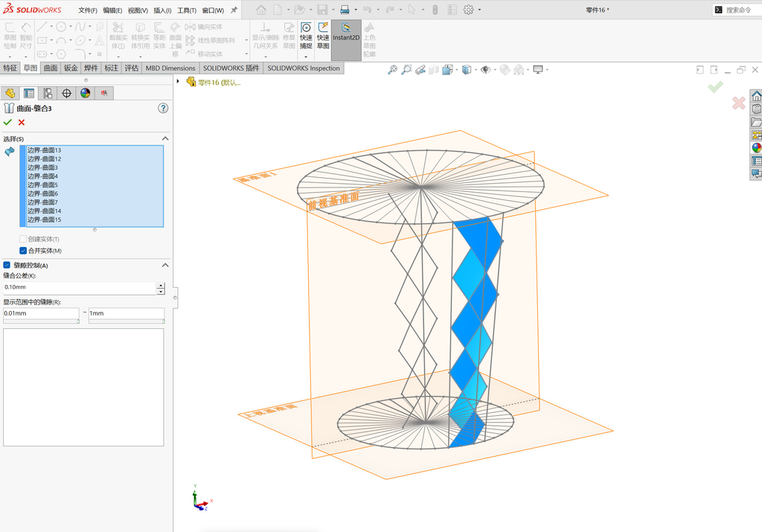Increase the knit tolerance with the up spinner

click(x=161, y=286)
